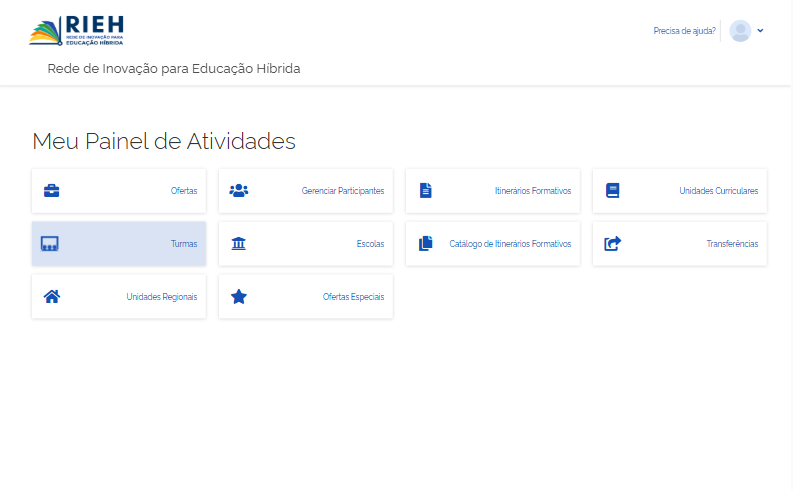Open the user menu dropdown arrow
Screen dimensions: 793x490
pyautogui.click(x=761, y=31)
